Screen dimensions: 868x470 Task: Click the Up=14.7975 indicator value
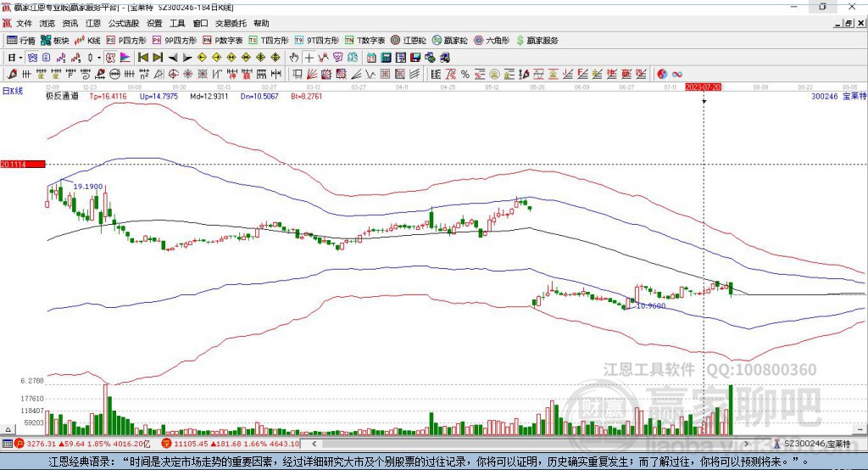click(x=159, y=97)
